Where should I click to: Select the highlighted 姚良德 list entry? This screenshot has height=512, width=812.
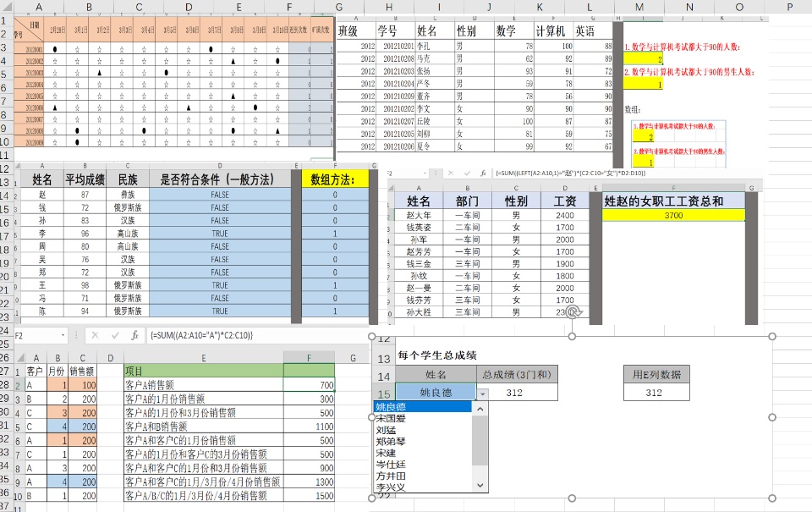423,407
